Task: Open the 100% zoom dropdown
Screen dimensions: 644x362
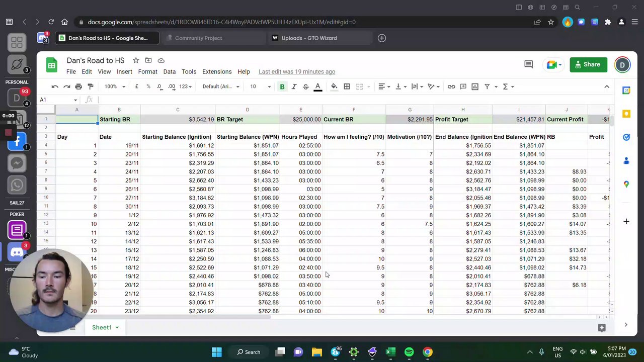Action: (115, 86)
